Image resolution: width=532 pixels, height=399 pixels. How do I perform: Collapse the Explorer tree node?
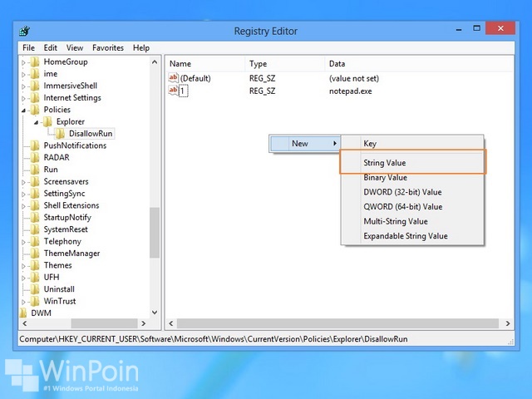point(36,122)
